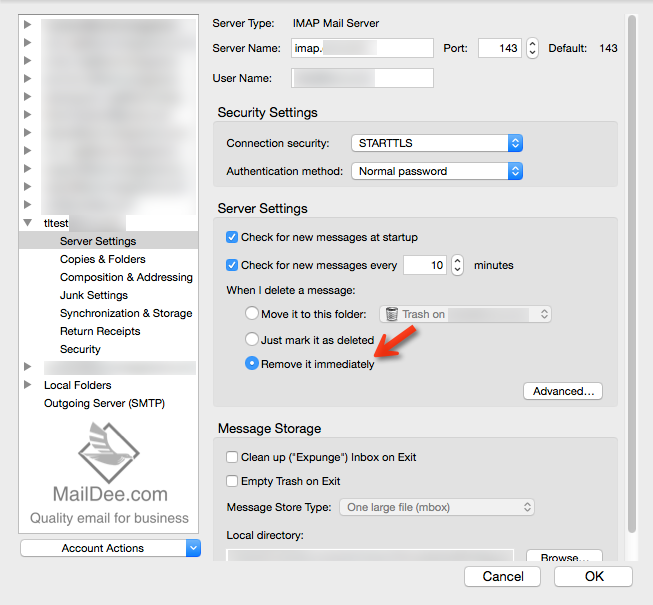
Task: Open the Trash folder dropdown
Action: click(x=465, y=314)
